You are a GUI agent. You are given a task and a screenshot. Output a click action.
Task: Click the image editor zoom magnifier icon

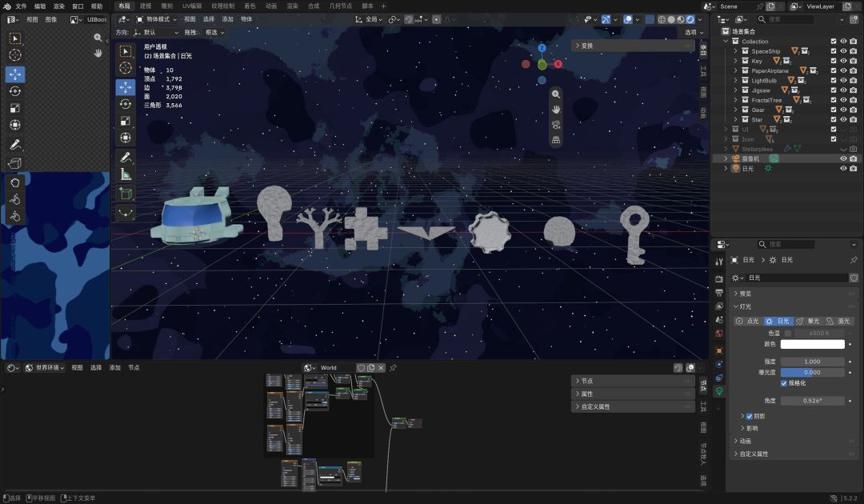coord(98,38)
